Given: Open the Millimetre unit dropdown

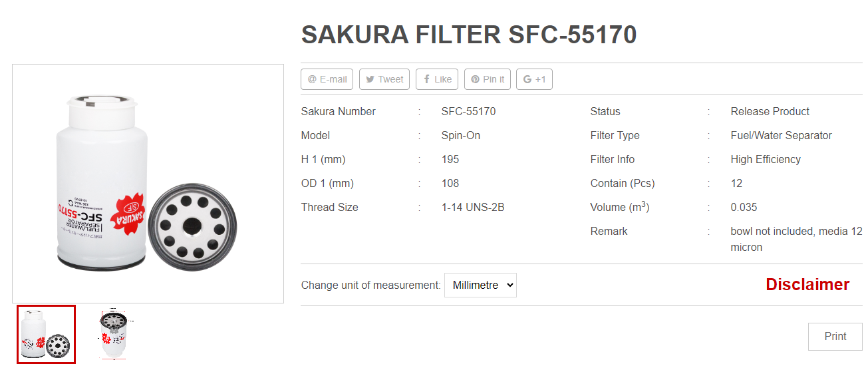Looking at the screenshot, I should click(480, 285).
